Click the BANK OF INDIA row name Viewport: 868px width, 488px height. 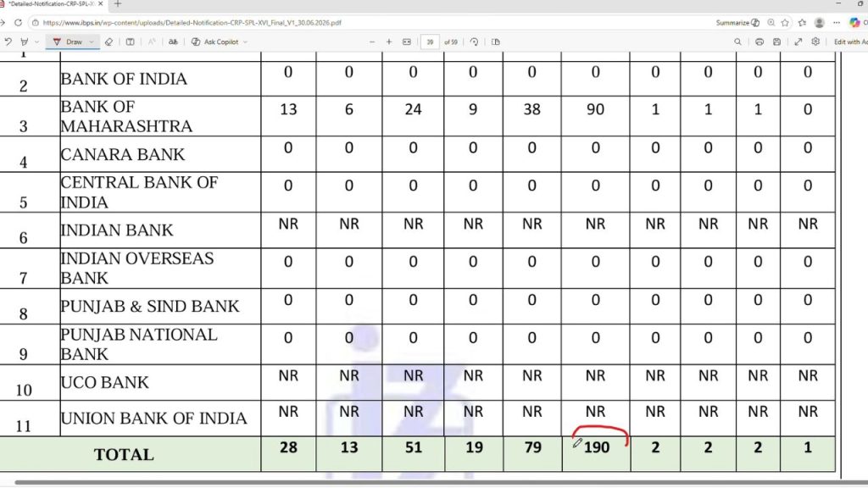pos(124,79)
